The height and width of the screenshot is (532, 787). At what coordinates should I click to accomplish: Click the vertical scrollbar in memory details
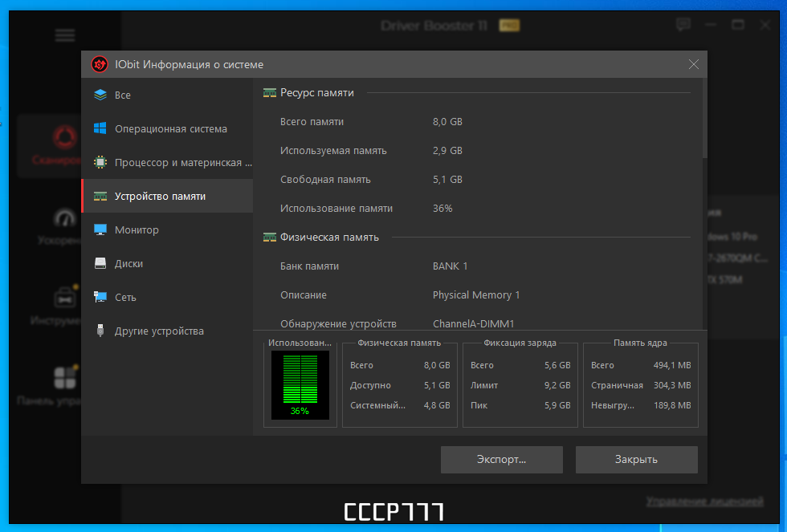click(704, 118)
